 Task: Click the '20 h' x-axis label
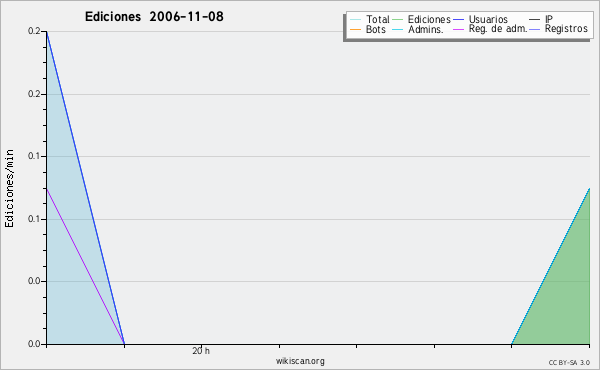click(x=201, y=351)
